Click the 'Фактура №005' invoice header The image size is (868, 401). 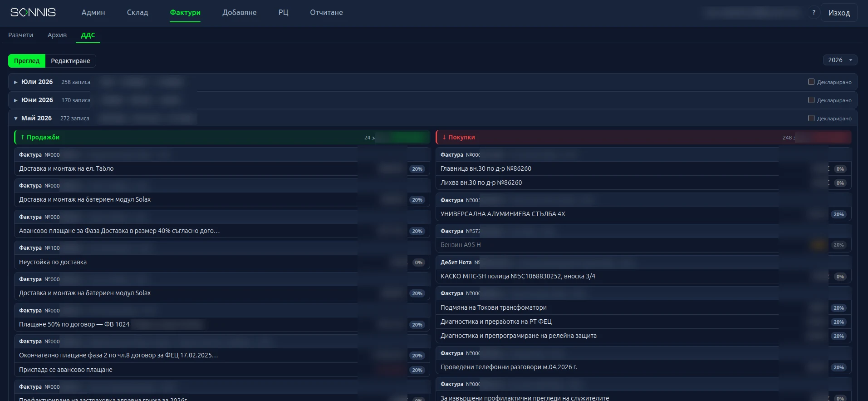click(643, 200)
